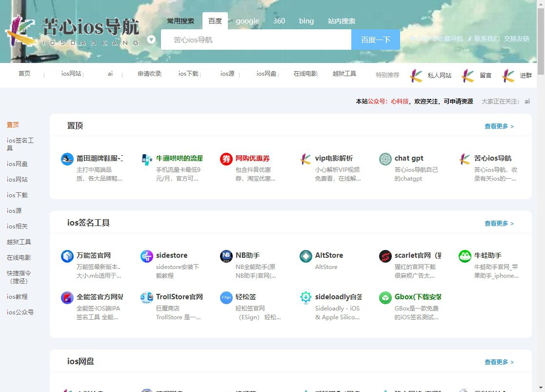Click the scarlet官网 red icon
This screenshot has height=392, width=545.
click(385, 256)
